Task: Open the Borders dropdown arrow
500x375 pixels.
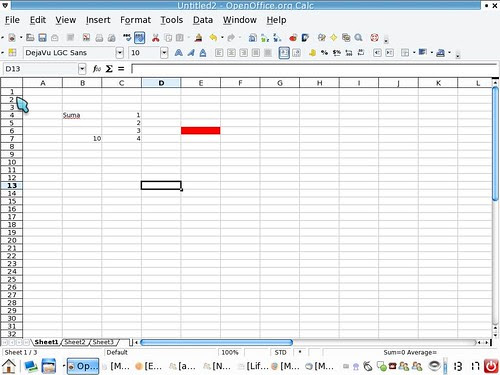Action: coord(414,53)
